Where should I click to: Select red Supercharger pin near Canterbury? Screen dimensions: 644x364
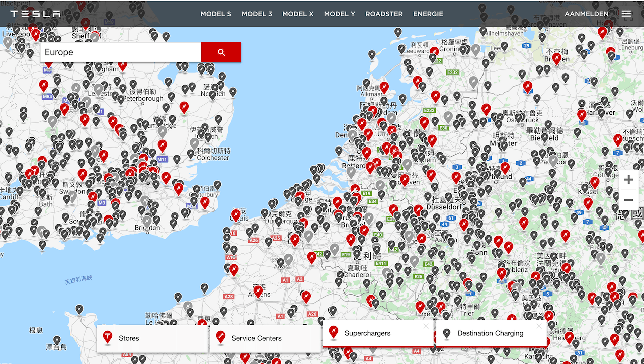205,202
